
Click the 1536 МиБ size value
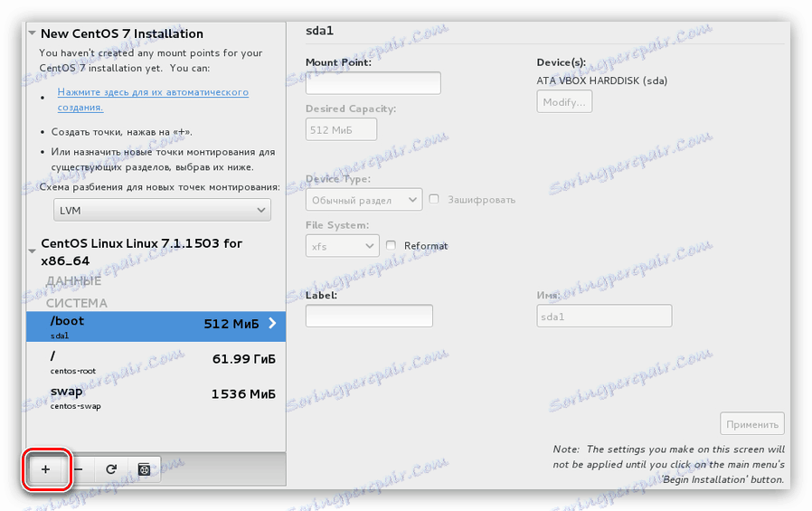243,394
